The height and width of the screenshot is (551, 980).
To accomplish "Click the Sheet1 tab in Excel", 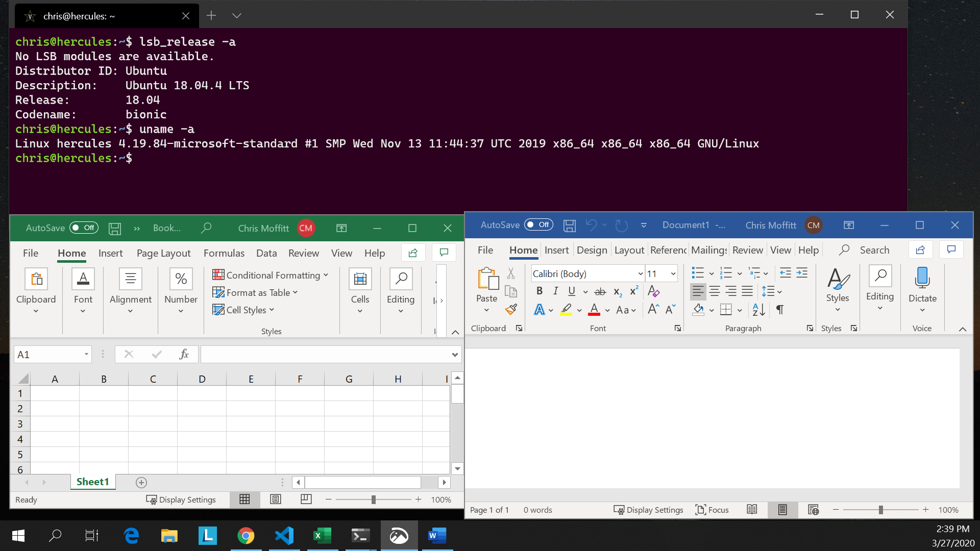I will 93,482.
